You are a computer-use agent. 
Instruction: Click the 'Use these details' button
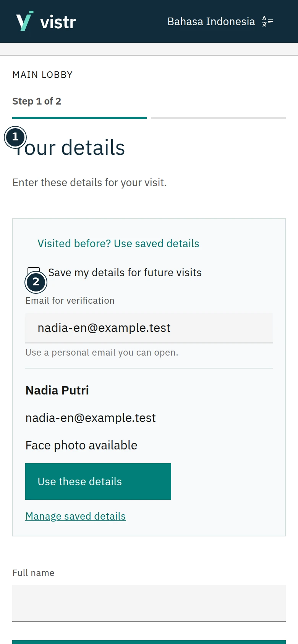pyautogui.click(x=98, y=481)
